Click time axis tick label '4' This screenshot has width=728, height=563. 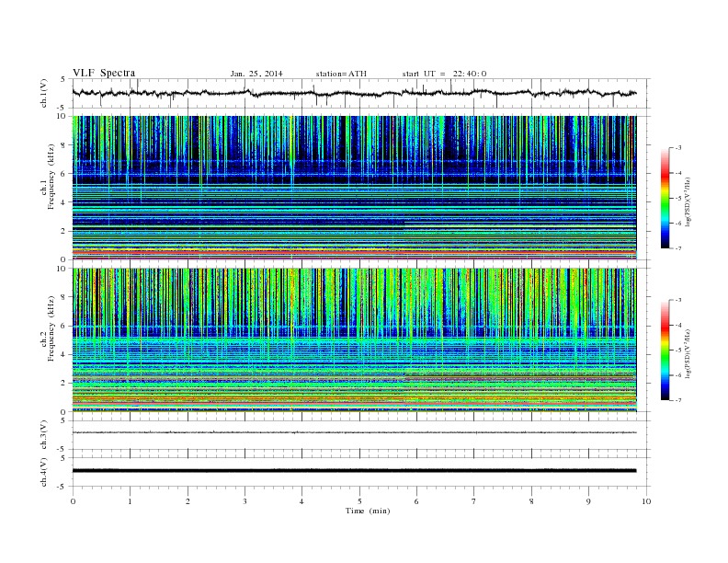pyautogui.click(x=302, y=501)
